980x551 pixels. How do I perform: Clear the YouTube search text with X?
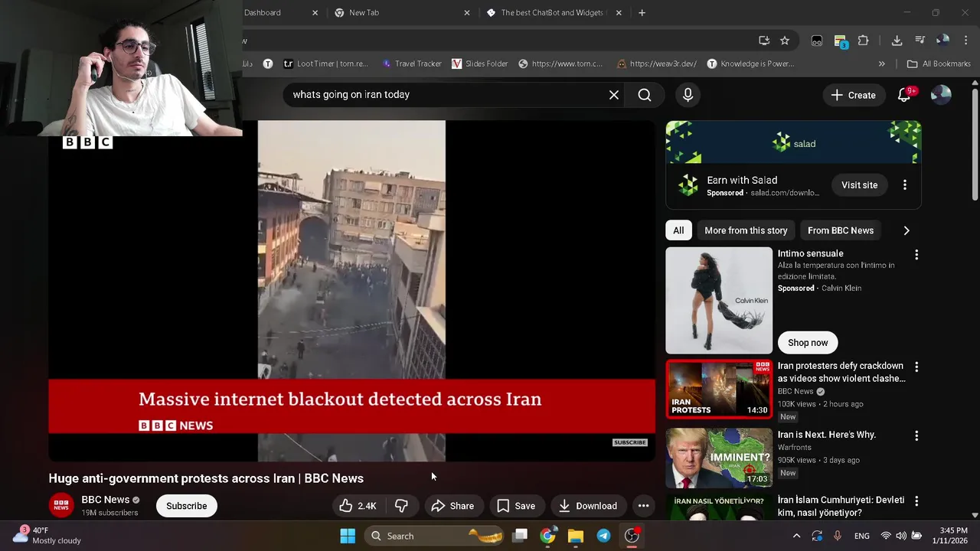tap(614, 95)
